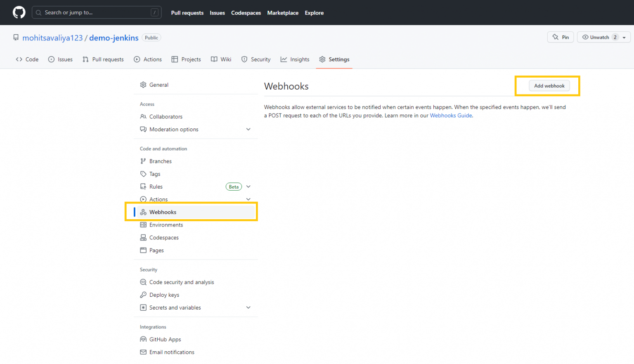
Task: Click the GitHub logo icon
Action: click(x=19, y=12)
